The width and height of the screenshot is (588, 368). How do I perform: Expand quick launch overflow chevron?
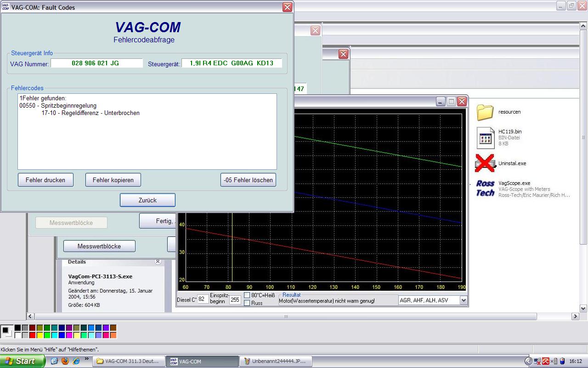point(86,359)
